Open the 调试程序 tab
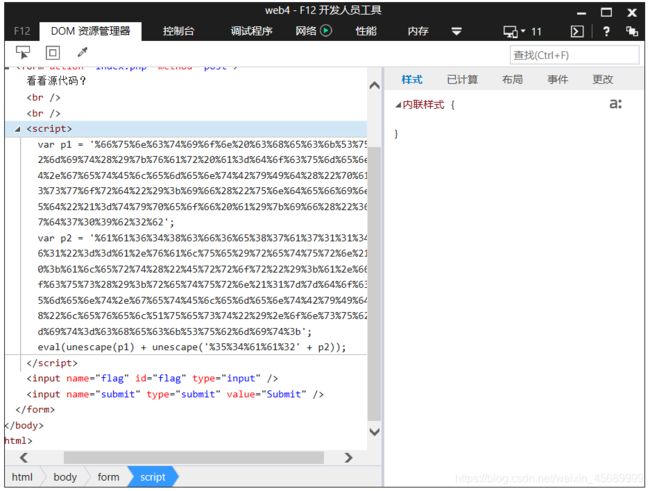The image size is (650, 491). pyautogui.click(x=251, y=31)
